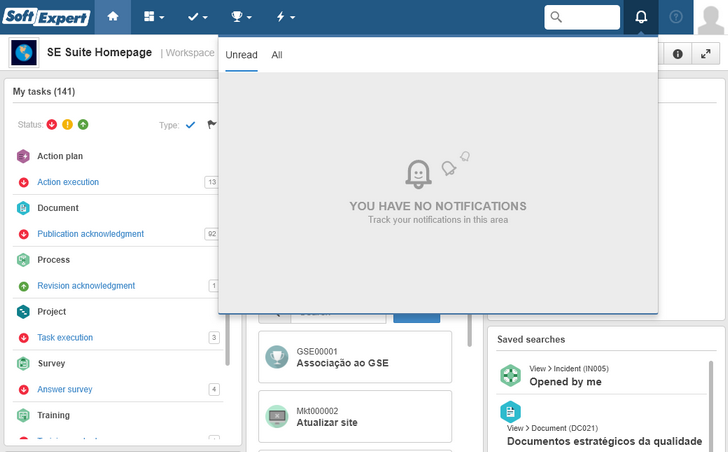This screenshot has height=452, width=728.
Task: Open the user profile avatar
Action: [710, 19]
